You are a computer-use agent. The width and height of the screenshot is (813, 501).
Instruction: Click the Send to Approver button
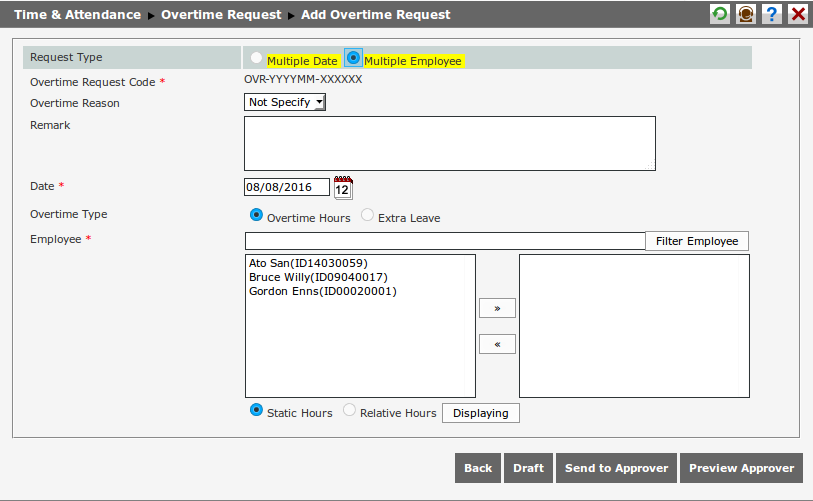click(616, 468)
